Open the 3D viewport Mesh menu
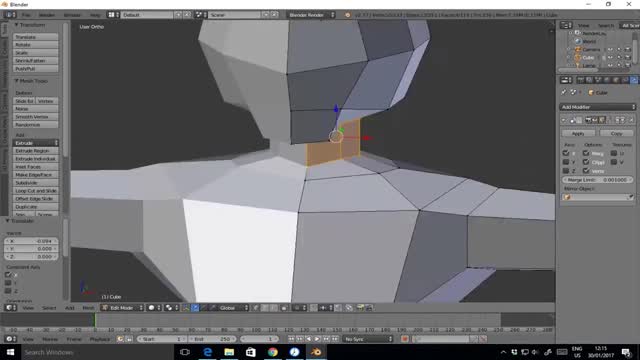 click(88, 308)
